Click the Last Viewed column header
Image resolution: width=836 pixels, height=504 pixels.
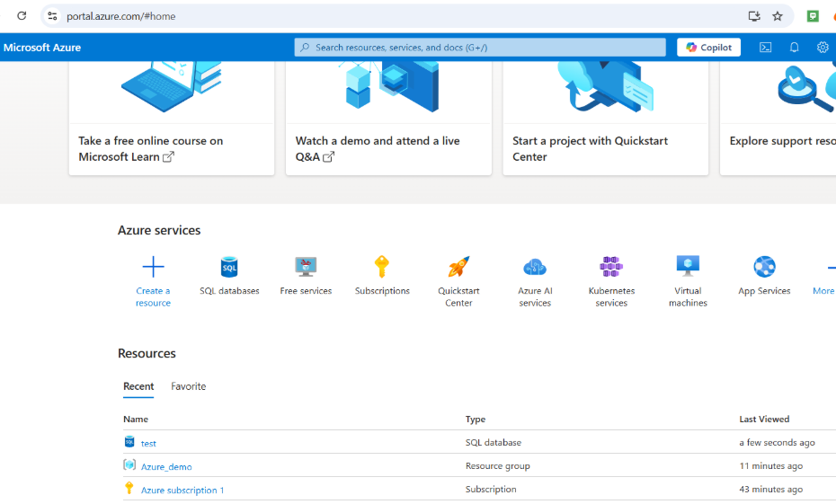pos(764,420)
